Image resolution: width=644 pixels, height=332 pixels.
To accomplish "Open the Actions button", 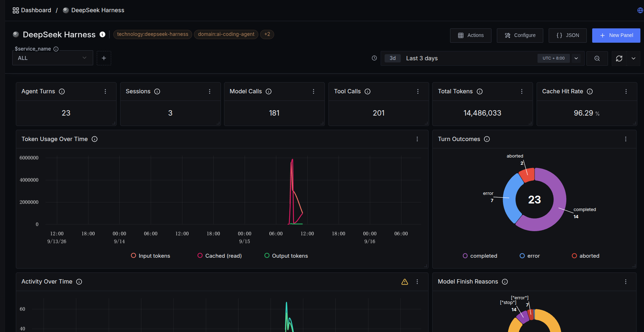I will (x=471, y=35).
